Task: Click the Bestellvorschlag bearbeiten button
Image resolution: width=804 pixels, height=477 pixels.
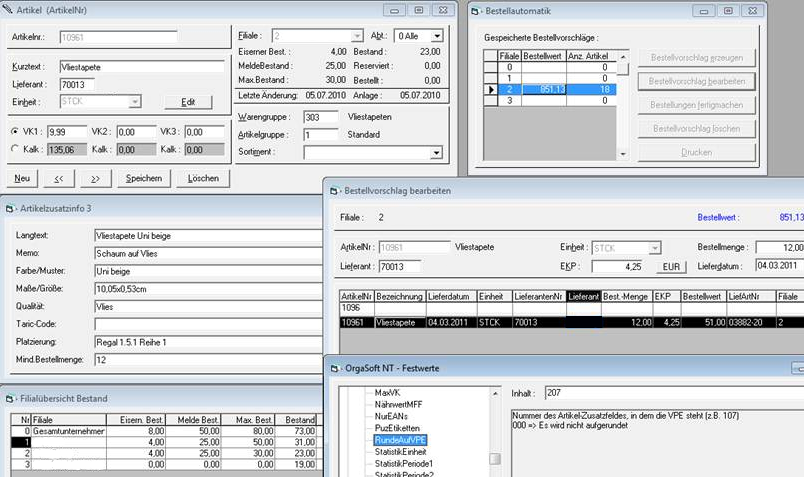Action: click(697, 79)
